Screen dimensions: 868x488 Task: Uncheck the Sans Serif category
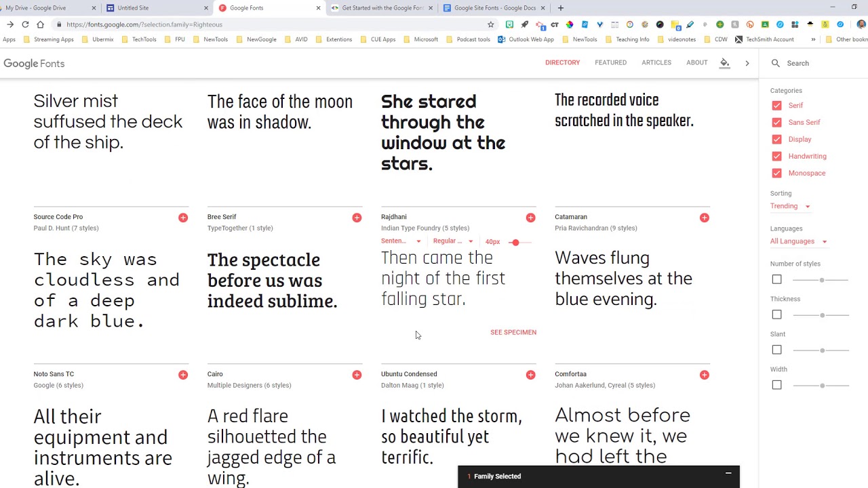click(x=776, y=123)
